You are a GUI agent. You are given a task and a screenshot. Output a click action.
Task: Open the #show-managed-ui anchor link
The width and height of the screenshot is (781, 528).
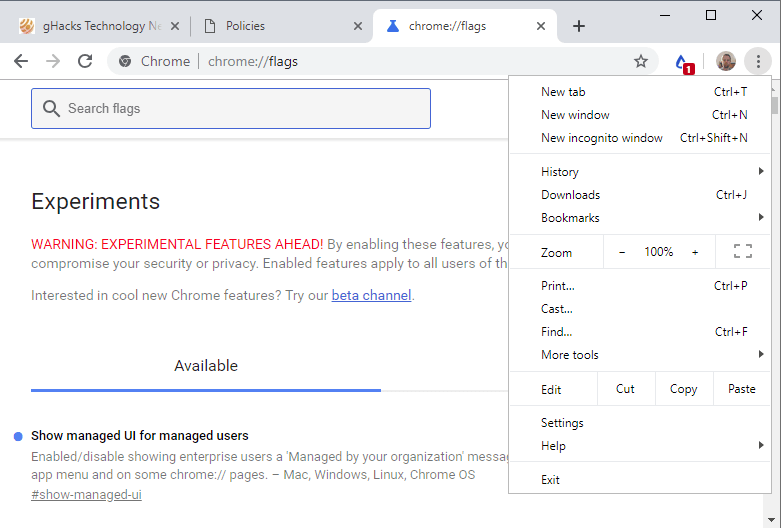[x=86, y=494]
